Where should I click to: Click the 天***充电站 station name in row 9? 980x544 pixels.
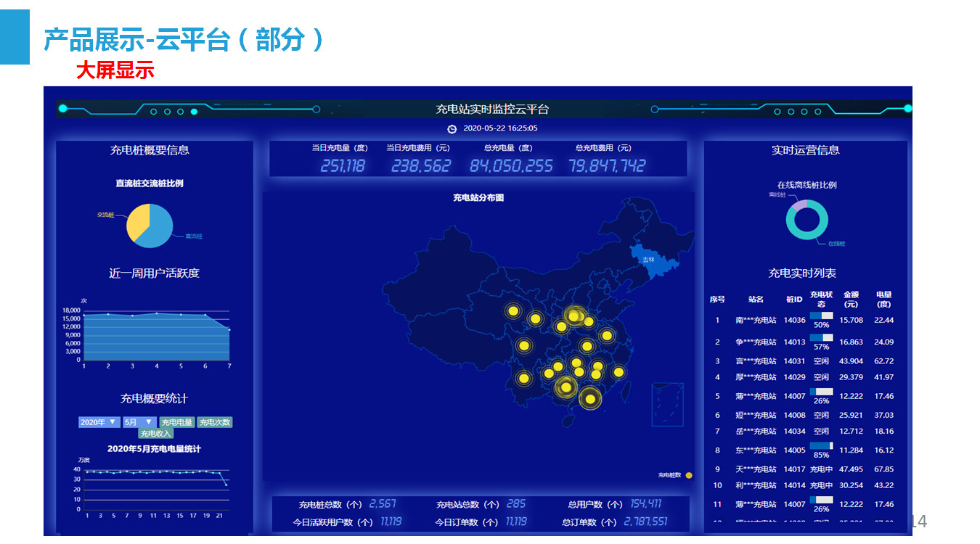click(x=755, y=469)
